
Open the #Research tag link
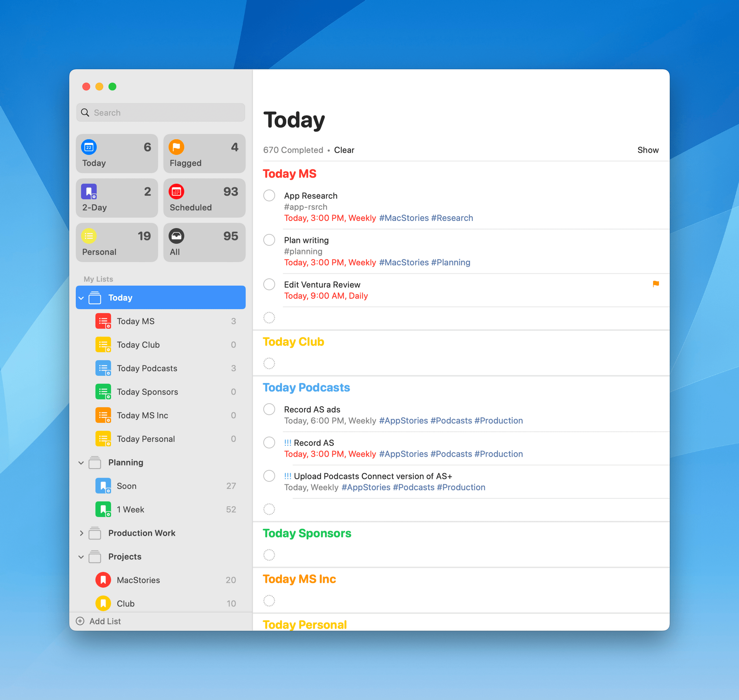point(452,218)
